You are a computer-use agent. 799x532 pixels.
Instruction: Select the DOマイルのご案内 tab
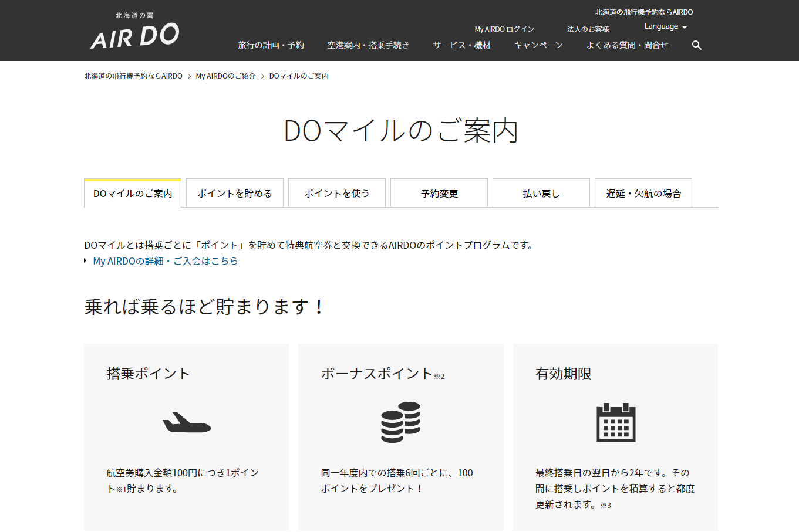point(133,193)
